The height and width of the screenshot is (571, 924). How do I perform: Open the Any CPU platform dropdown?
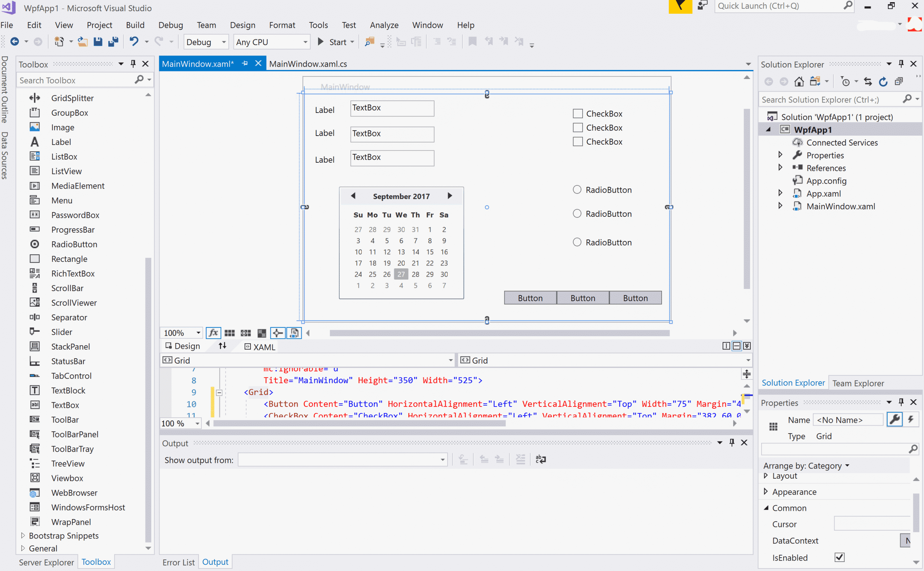[271, 42]
